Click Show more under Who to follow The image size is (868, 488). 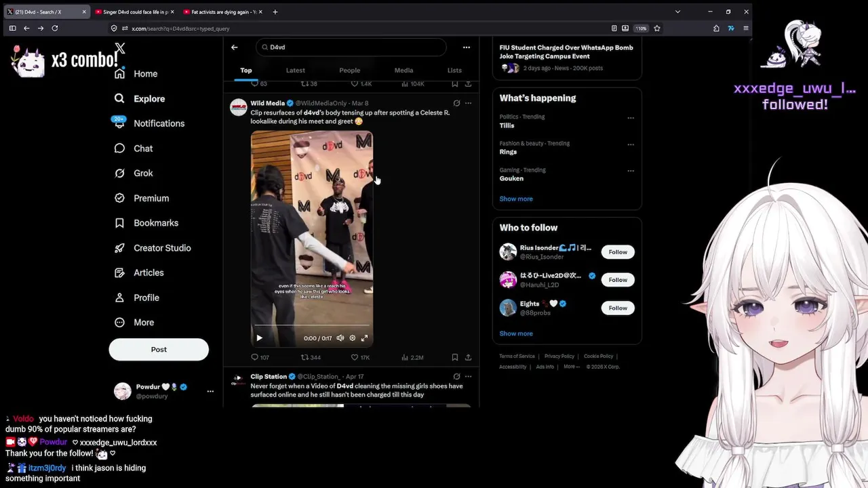coord(516,333)
